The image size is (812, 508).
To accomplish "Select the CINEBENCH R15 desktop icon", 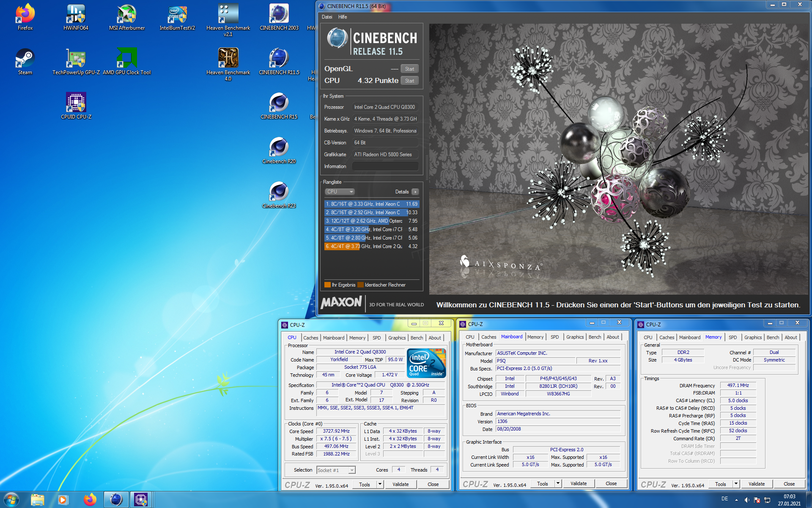I will click(x=279, y=106).
